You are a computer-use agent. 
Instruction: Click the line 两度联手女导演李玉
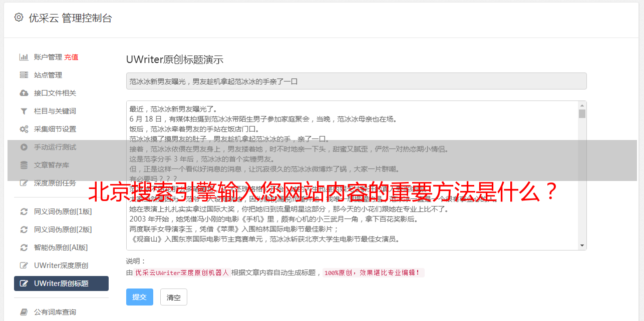[x=234, y=229]
